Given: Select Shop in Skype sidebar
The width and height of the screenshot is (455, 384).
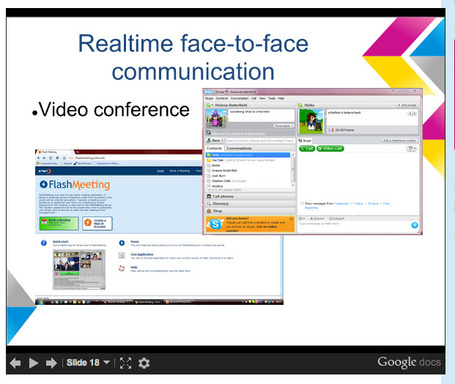Looking at the screenshot, I should click(x=251, y=211).
